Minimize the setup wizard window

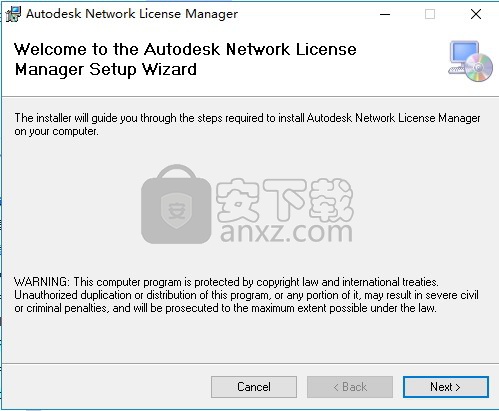click(385, 14)
